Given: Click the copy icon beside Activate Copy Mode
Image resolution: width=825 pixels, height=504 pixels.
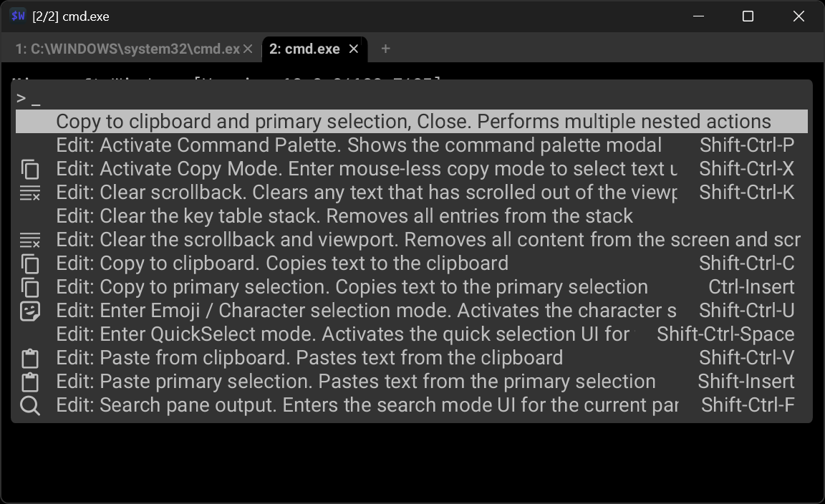Looking at the screenshot, I should [29, 170].
